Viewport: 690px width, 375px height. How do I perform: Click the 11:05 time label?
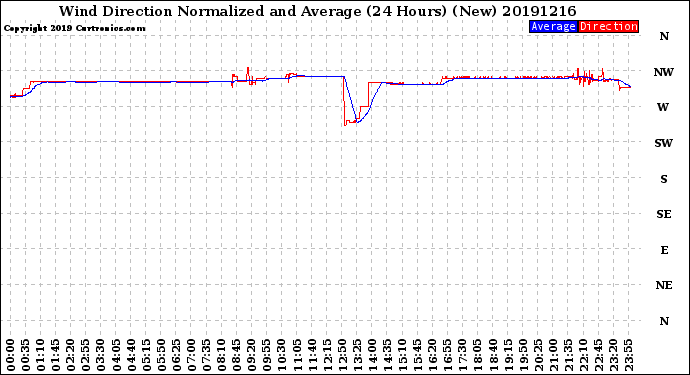[x=297, y=355]
